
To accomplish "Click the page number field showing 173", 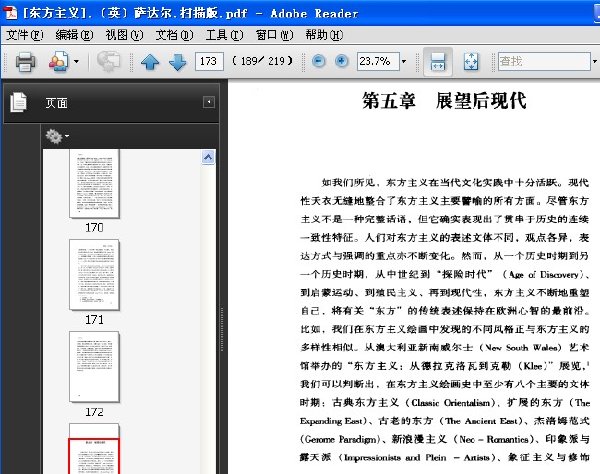I will 209,61.
